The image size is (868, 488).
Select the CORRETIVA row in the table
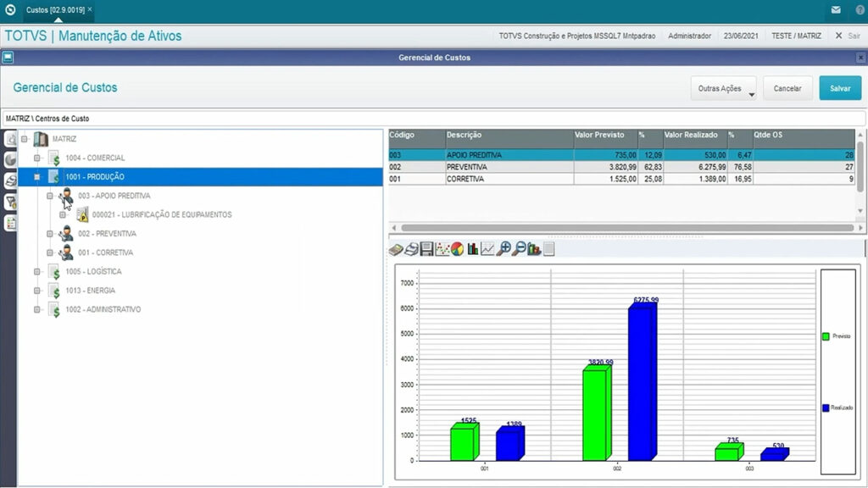pos(621,180)
